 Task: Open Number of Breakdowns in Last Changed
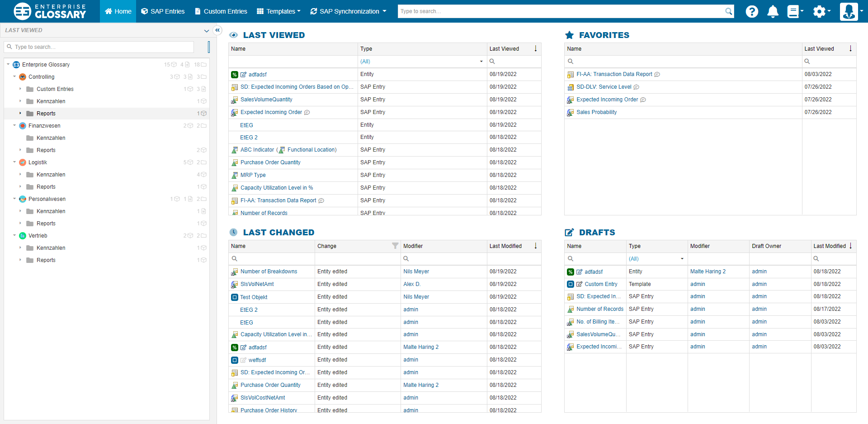pos(269,272)
